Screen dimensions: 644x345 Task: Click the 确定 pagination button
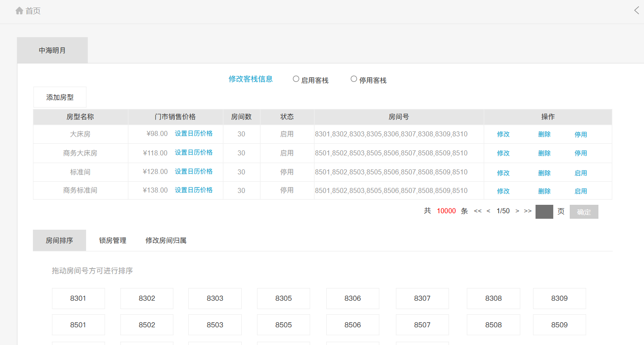[584, 212]
